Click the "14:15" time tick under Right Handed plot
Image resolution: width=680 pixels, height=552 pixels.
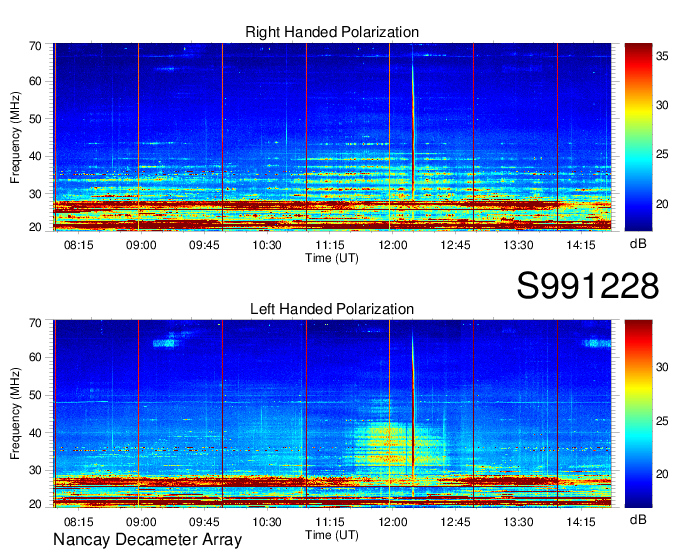click(x=581, y=245)
